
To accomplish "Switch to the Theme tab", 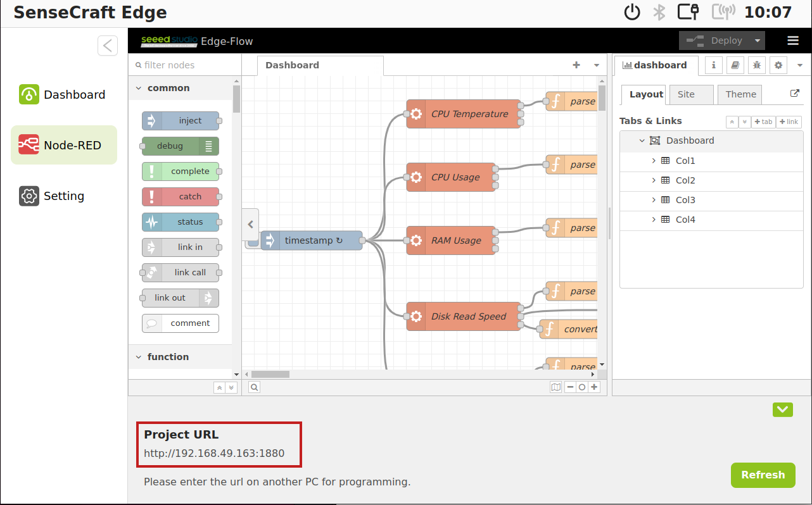I will pos(739,94).
